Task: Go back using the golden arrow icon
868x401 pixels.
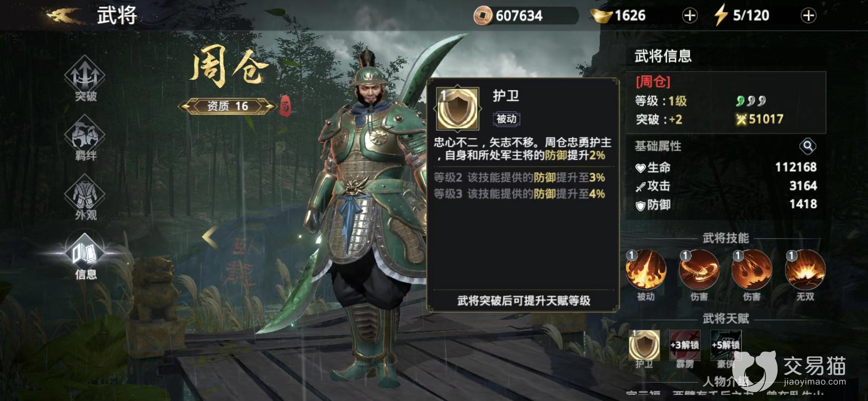Action: point(64,16)
